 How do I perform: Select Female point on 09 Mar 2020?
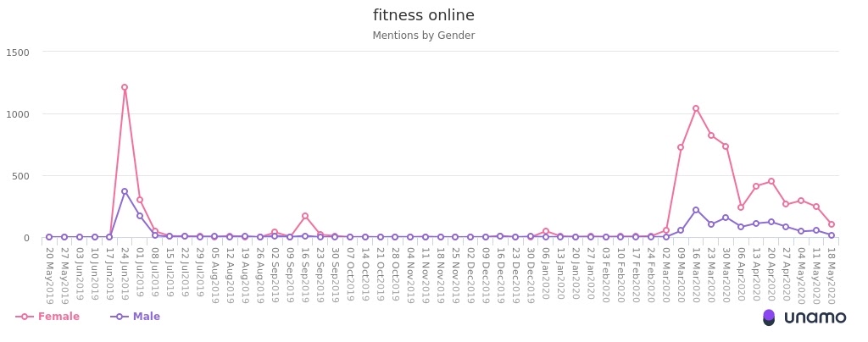(x=681, y=147)
